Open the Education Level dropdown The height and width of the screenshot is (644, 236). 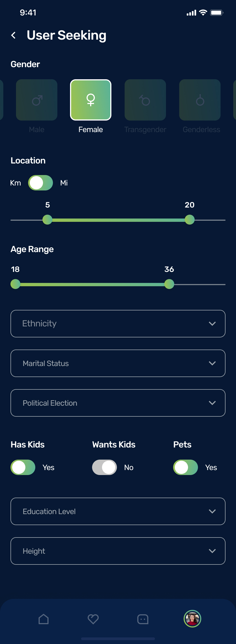pyautogui.click(x=118, y=511)
